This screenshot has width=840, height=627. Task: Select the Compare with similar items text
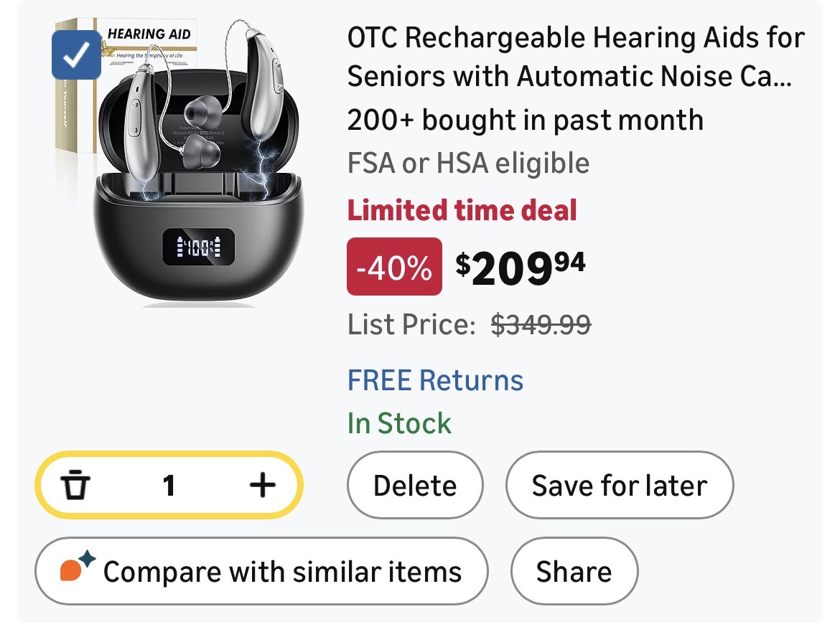click(282, 572)
